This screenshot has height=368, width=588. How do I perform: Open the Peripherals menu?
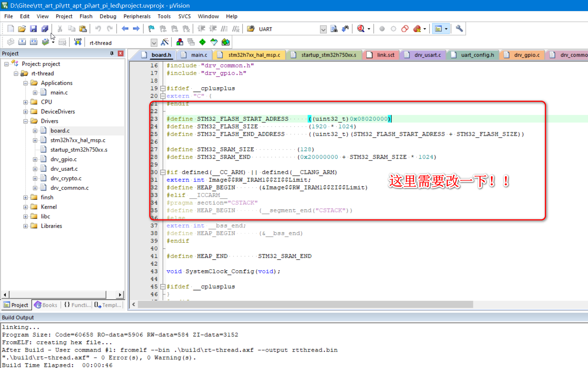click(x=137, y=16)
